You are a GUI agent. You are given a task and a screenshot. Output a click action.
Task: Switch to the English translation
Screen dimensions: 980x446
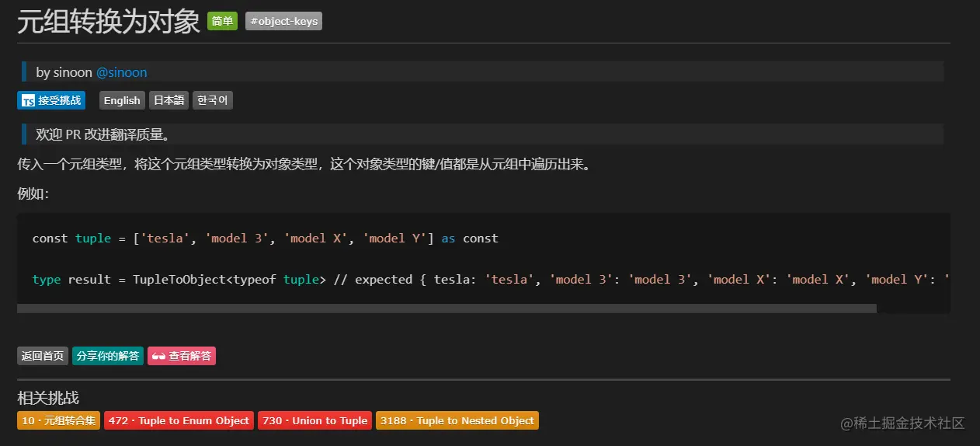[122, 100]
